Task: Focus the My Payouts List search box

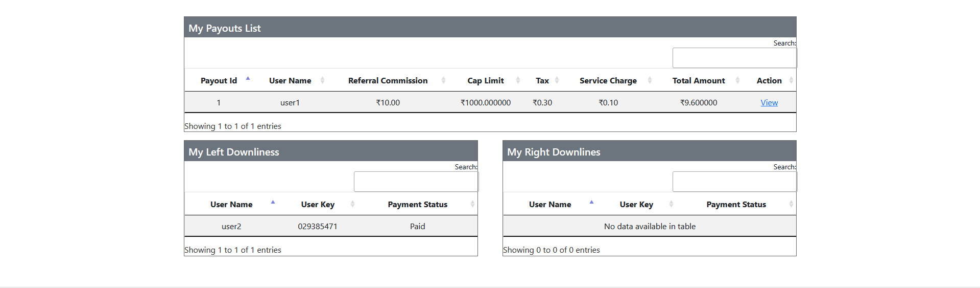Action: (734, 58)
